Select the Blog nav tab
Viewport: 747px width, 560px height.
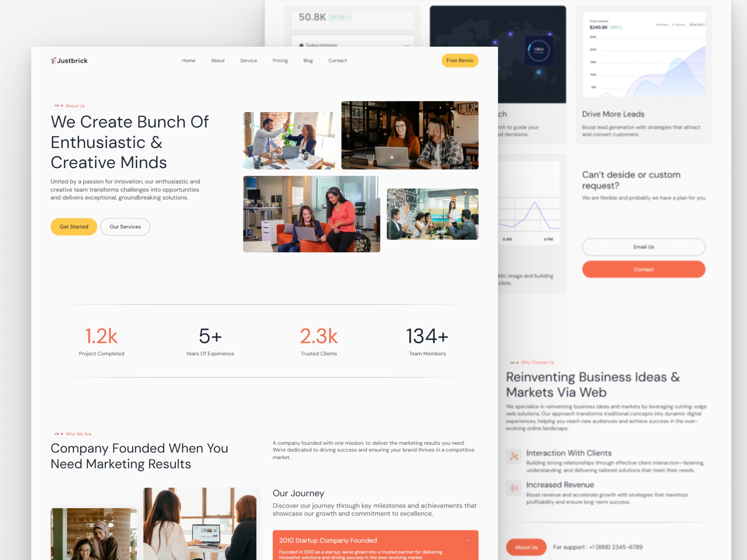point(308,61)
